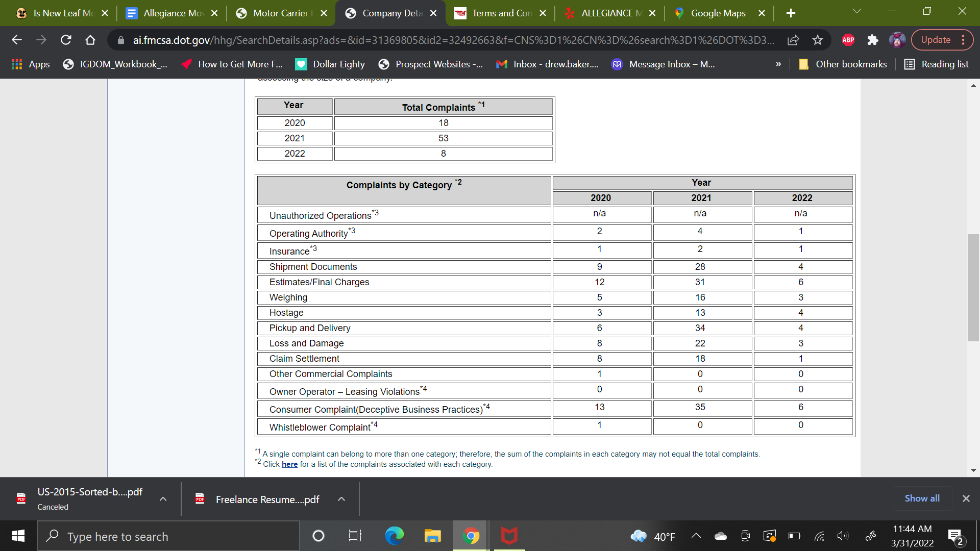980x551 pixels.
Task: Click the browser reload icon
Action: pyautogui.click(x=66, y=40)
